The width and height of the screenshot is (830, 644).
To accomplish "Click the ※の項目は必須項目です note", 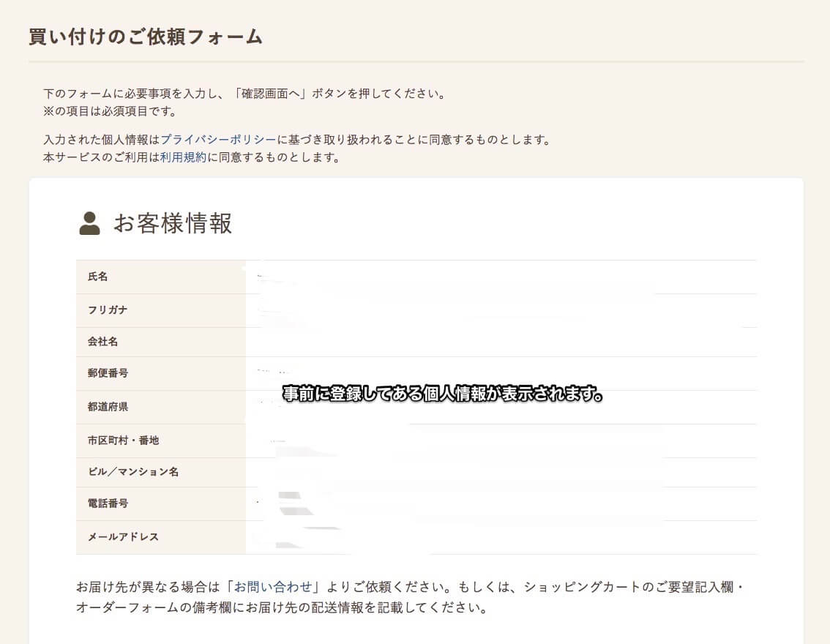I will coord(110,112).
